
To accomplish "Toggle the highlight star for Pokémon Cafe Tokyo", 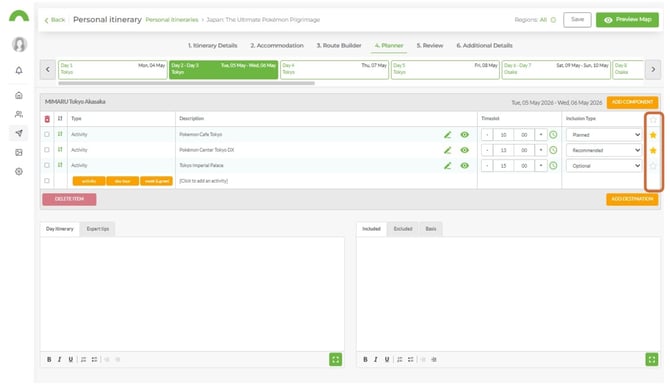I will click(653, 135).
